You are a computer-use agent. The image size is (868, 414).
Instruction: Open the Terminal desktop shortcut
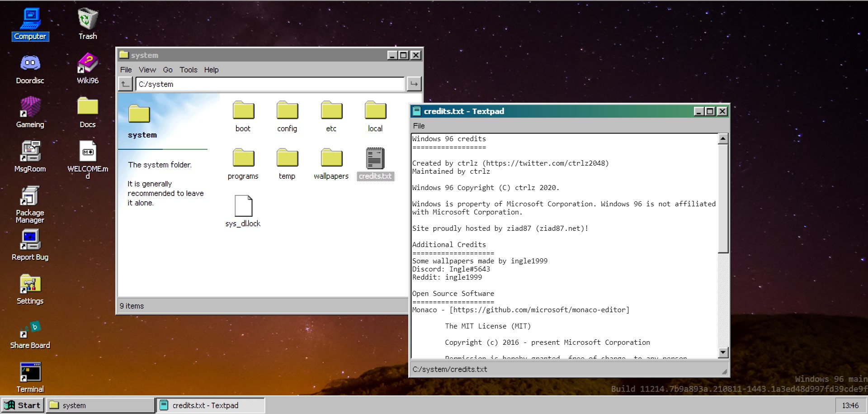click(30, 372)
